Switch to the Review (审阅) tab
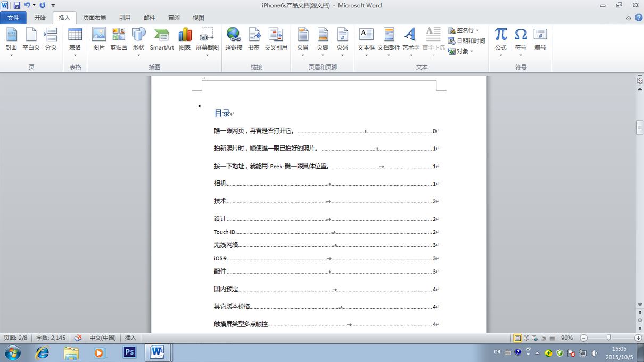 (174, 18)
